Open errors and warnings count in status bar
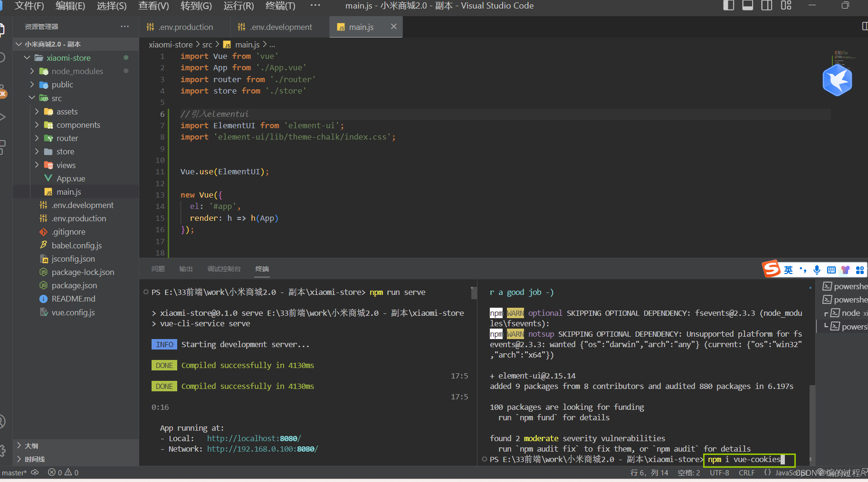Viewport: 868px width, 482px height. point(63,473)
